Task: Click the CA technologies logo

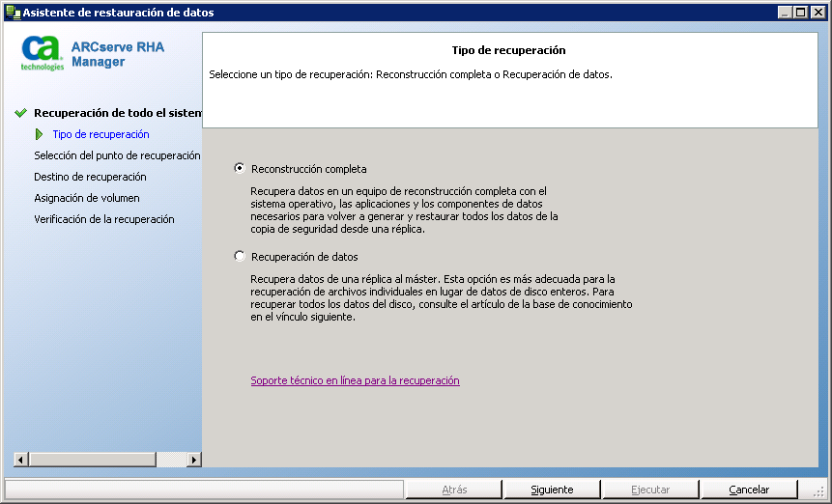Action: pos(43,53)
